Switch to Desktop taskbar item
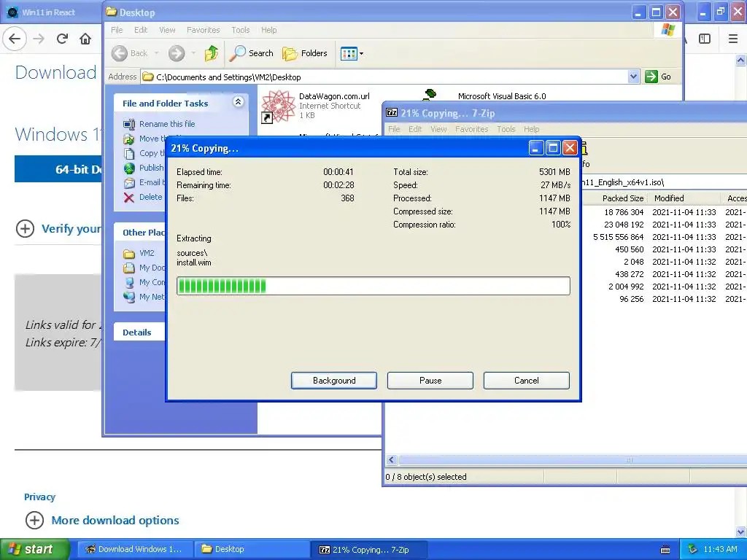The image size is (747, 560). [252, 549]
